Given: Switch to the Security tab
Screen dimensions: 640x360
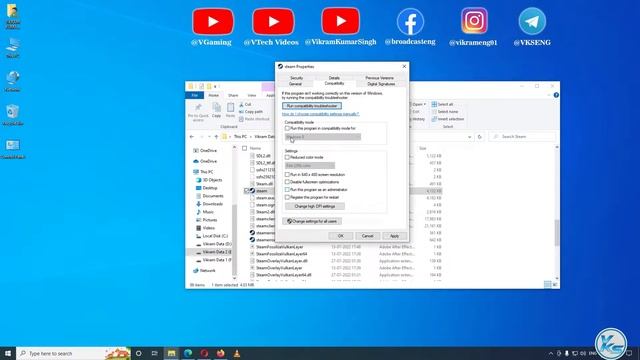Looking at the screenshot, I should click(x=296, y=78).
